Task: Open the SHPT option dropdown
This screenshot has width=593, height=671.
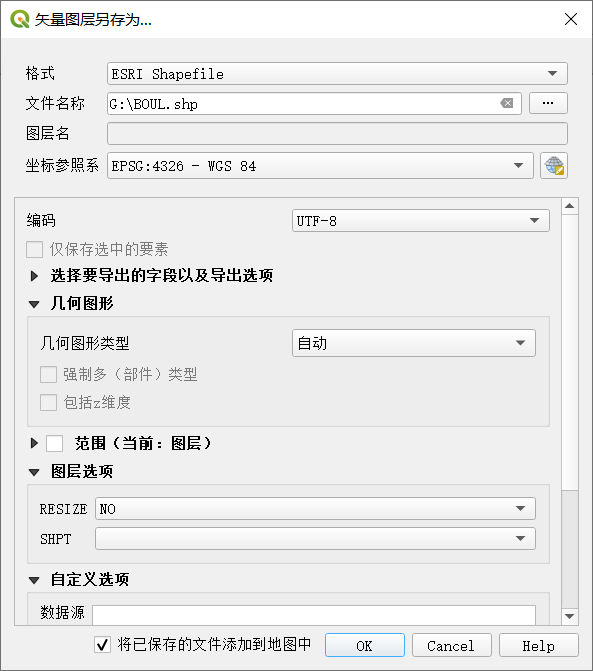Action: click(x=315, y=538)
